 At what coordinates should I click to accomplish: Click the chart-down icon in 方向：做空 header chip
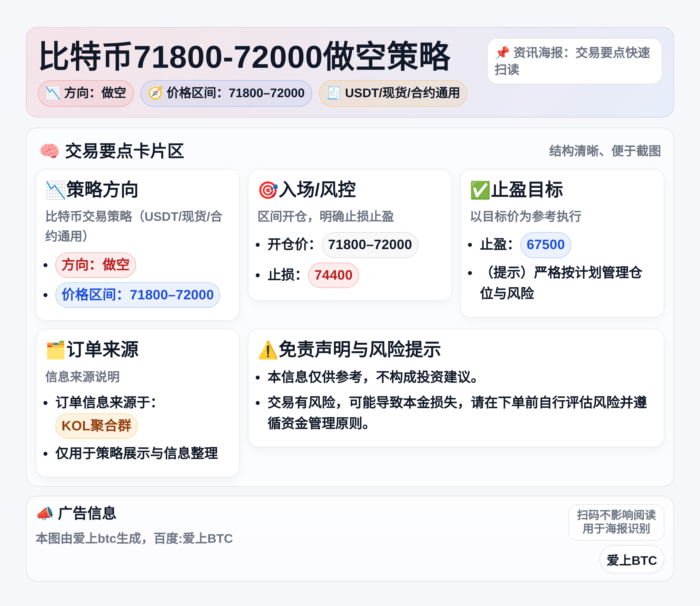pyautogui.click(x=53, y=93)
